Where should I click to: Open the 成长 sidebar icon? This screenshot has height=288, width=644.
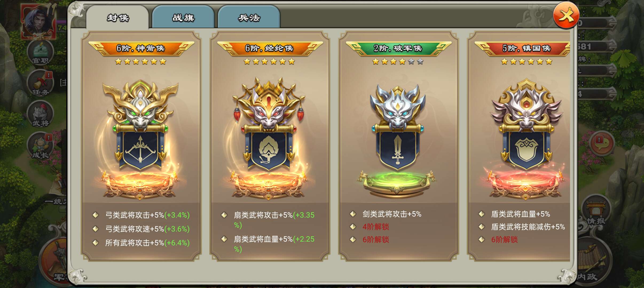click(x=41, y=146)
